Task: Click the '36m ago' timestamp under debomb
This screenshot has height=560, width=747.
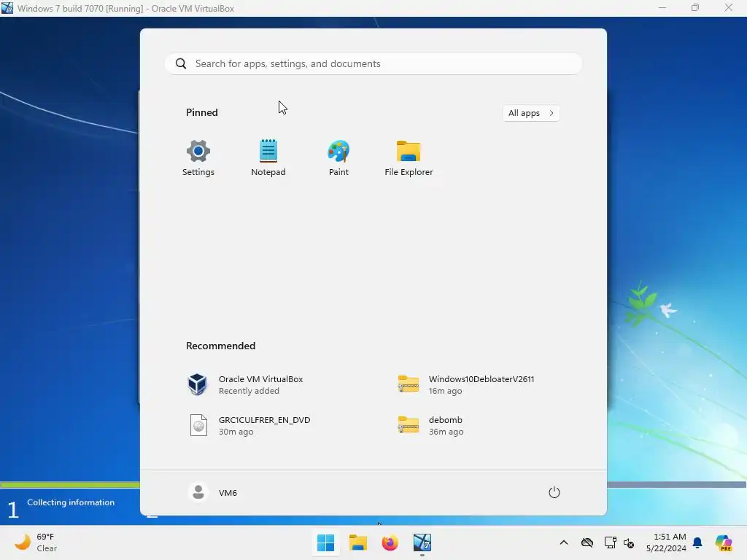Action: point(446,432)
